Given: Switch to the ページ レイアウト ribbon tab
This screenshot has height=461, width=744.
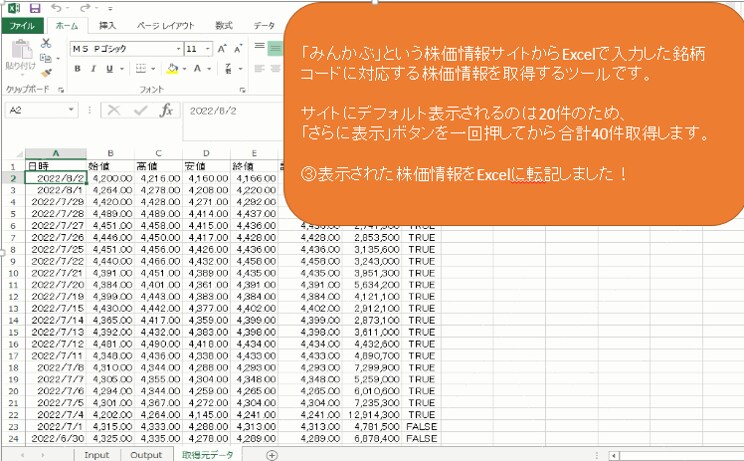Looking at the screenshot, I should (166, 26).
